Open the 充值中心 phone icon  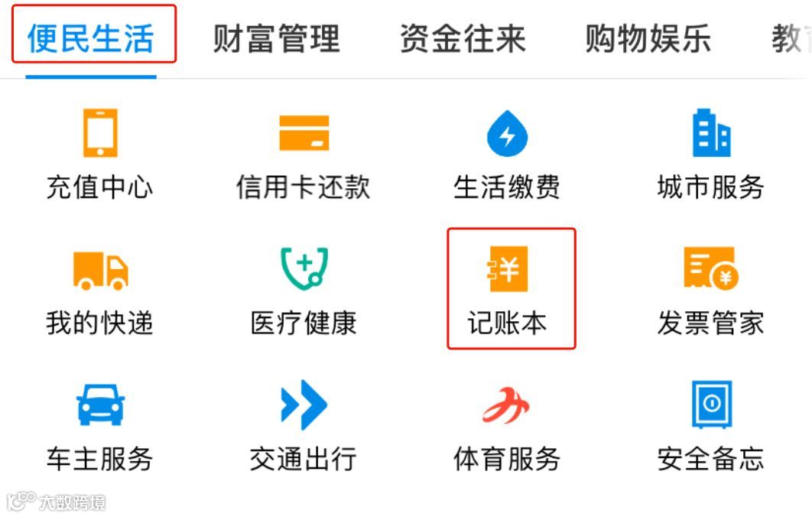coord(100,132)
